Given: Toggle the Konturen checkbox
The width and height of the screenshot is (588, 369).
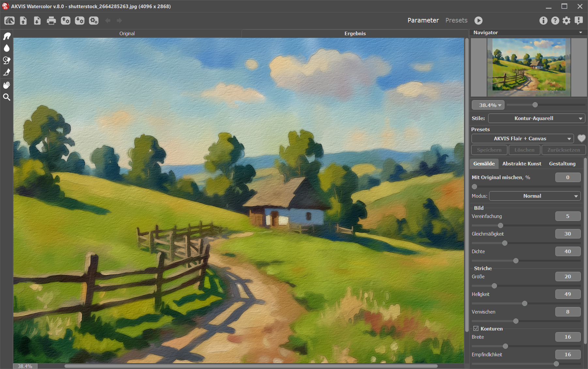Looking at the screenshot, I should pos(476,329).
